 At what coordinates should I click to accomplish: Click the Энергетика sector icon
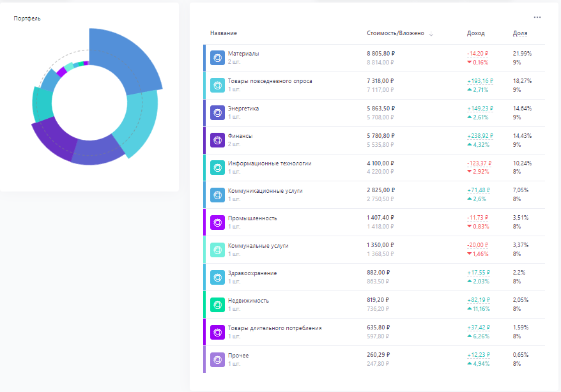(217, 113)
